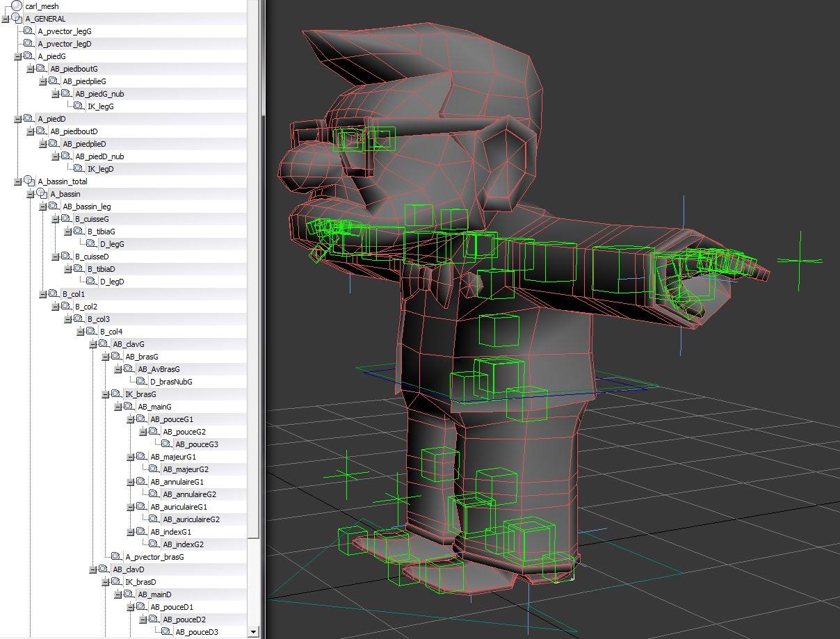This screenshot has height=639, width=840.
Task: Click the node icon beside B_tibiaG
Action: tap(79, 232)
